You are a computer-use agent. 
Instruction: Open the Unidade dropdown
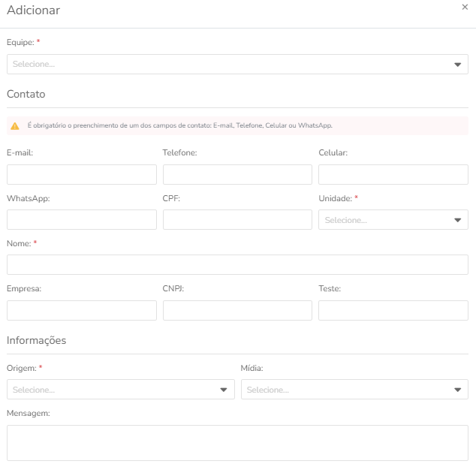point(393,219)
